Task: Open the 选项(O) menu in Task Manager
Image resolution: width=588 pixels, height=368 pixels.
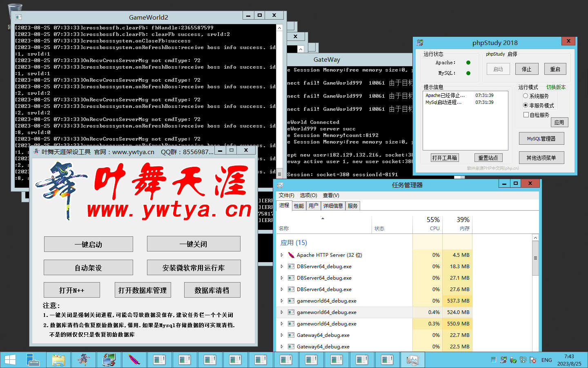Action: (x=308, y=195)
